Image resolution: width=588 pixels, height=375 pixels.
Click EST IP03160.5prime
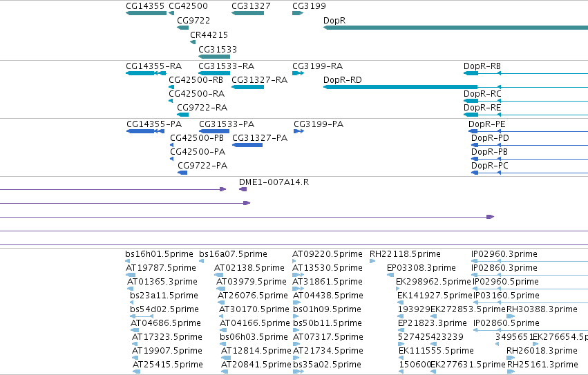(x=531, y=302)
